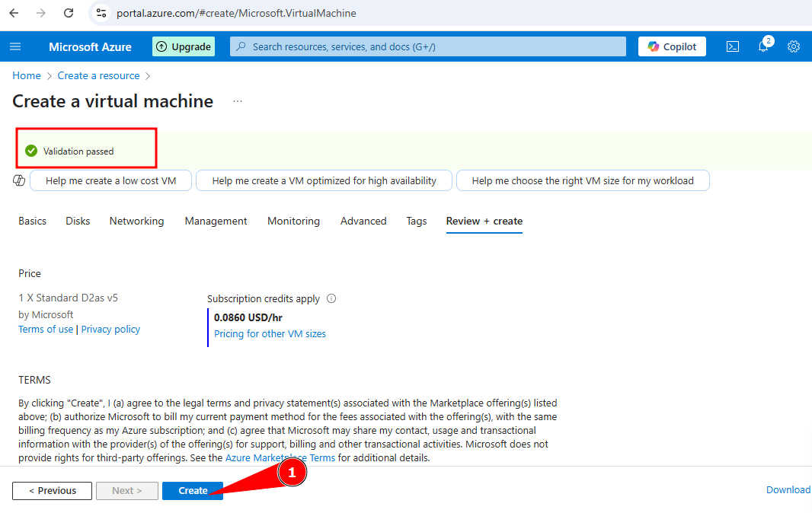Click the 0.0860 USD/hr price text
Image resolution: width=812 pixels, height=513 pixels.
[x=248, y=317]
